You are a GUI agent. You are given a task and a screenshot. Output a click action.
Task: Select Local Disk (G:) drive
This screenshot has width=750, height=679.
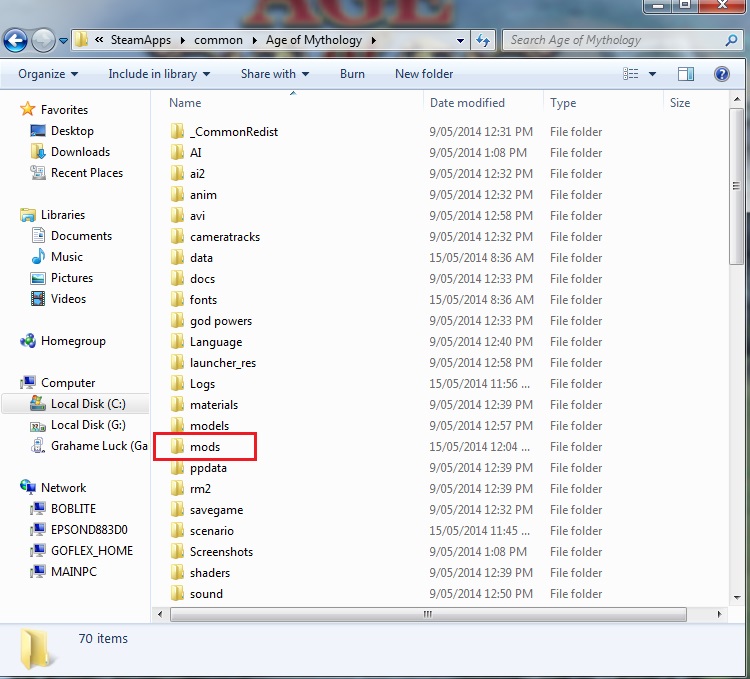coord(88,425)
